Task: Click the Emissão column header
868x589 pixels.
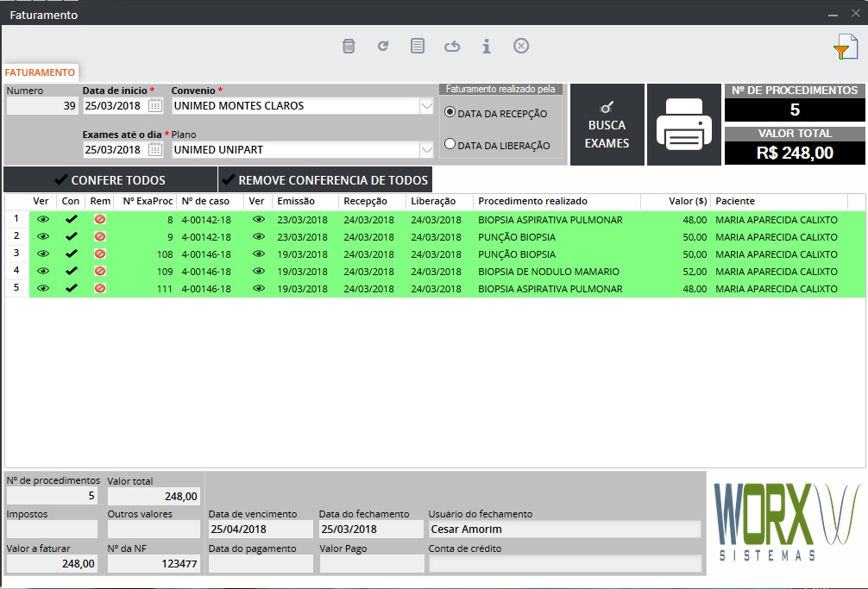Action: (305, 201)
